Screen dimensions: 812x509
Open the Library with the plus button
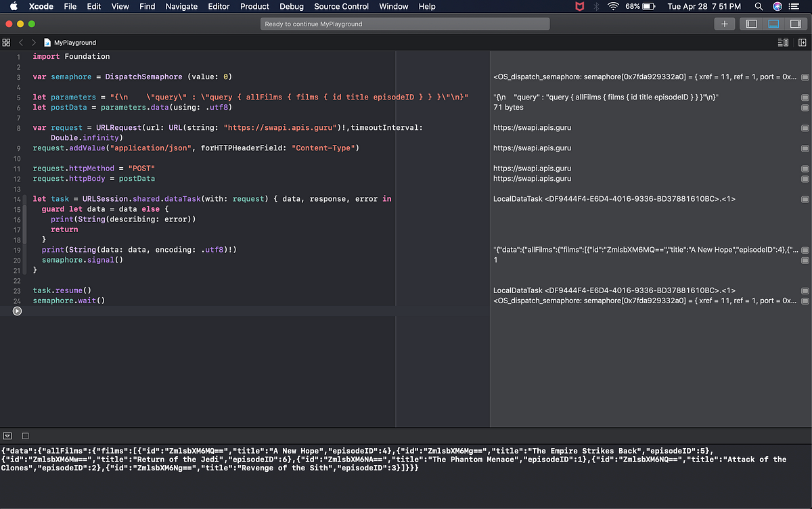click(x=724, y=23)
